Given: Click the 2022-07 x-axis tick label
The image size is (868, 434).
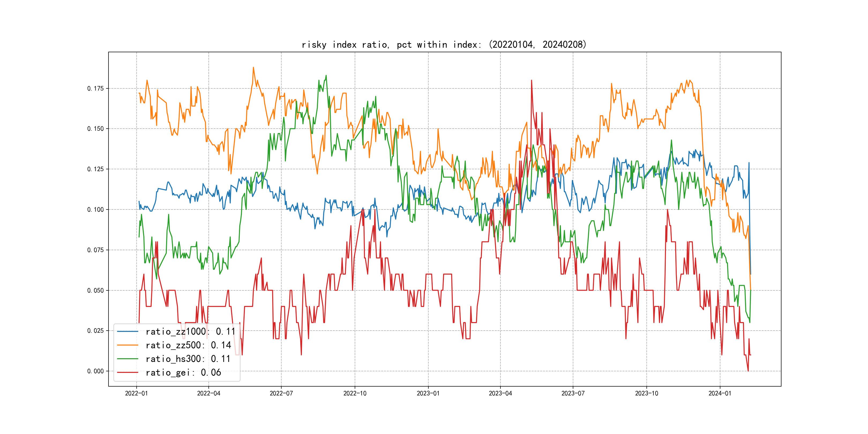Looking at the screenshot, I should 281,393.
